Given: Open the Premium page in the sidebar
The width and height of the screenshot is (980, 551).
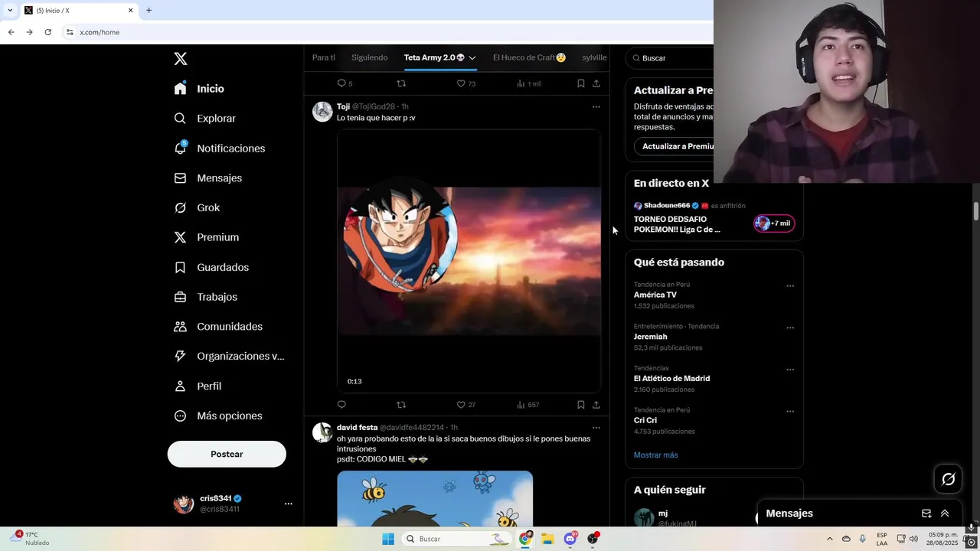Looking at the screenshot, I should tap(206, 237).
